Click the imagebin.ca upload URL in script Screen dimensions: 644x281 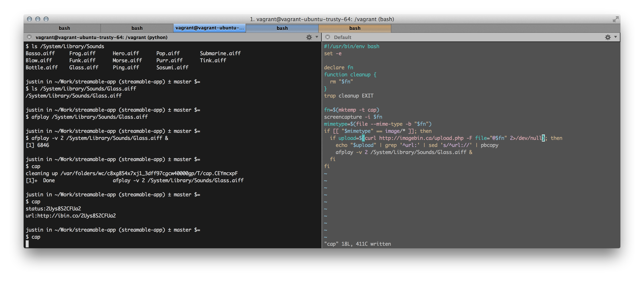coord(421,138)
